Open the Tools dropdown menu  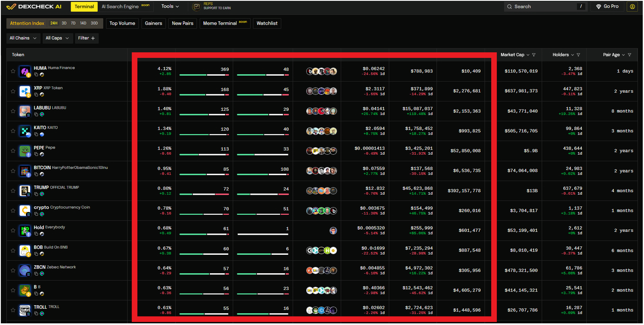[170, 7]
